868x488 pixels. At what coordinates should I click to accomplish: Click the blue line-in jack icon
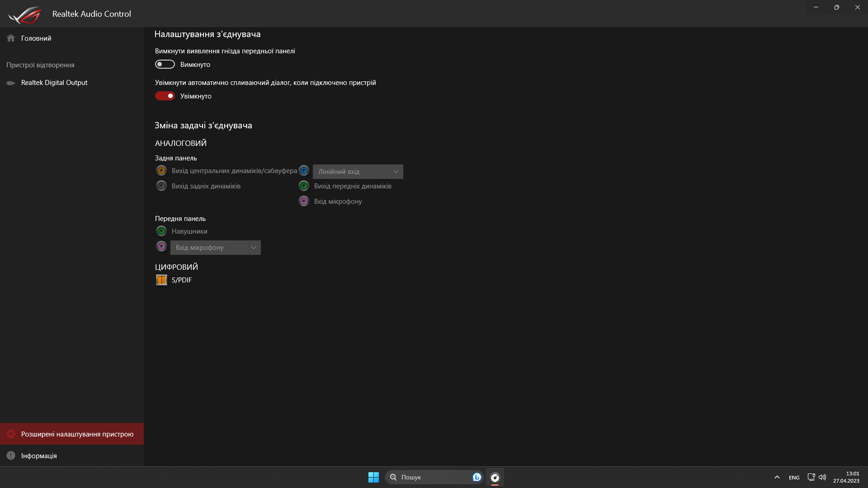[304, 170]
